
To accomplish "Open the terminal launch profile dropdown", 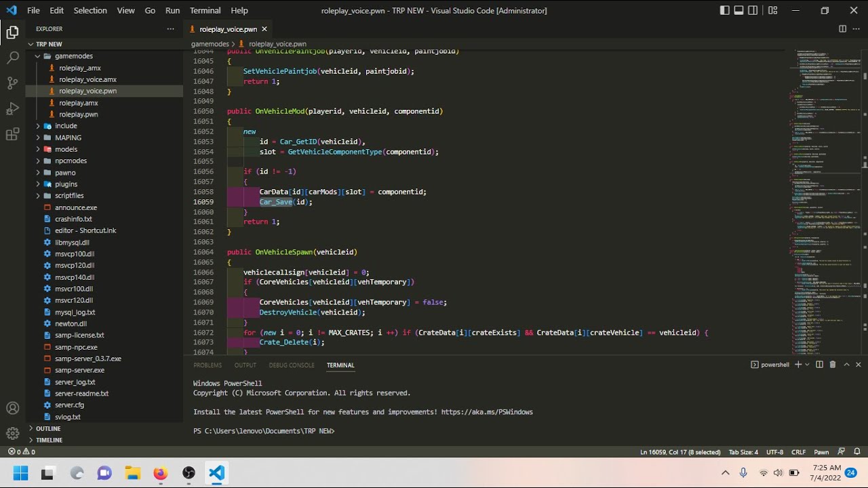I will [808, 365].
